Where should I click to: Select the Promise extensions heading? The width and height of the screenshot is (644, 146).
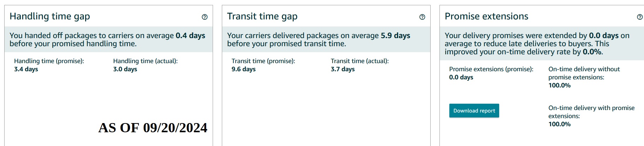point(486,17)
